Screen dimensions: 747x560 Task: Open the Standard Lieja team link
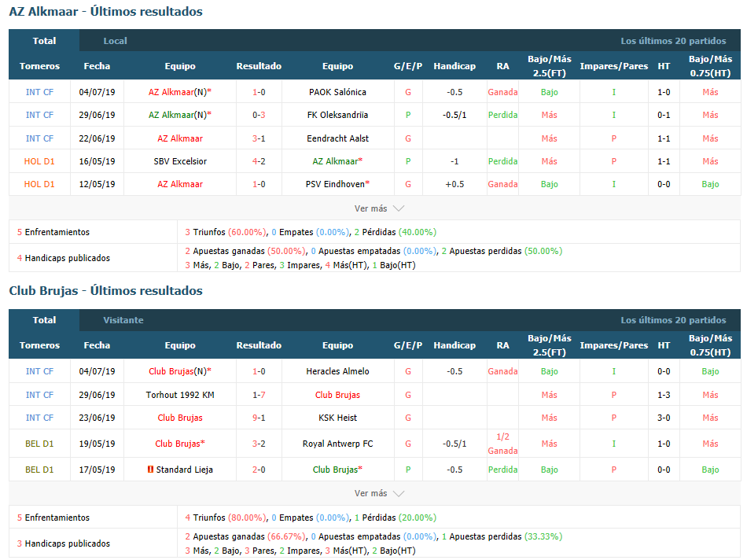[x=184, y=470]
